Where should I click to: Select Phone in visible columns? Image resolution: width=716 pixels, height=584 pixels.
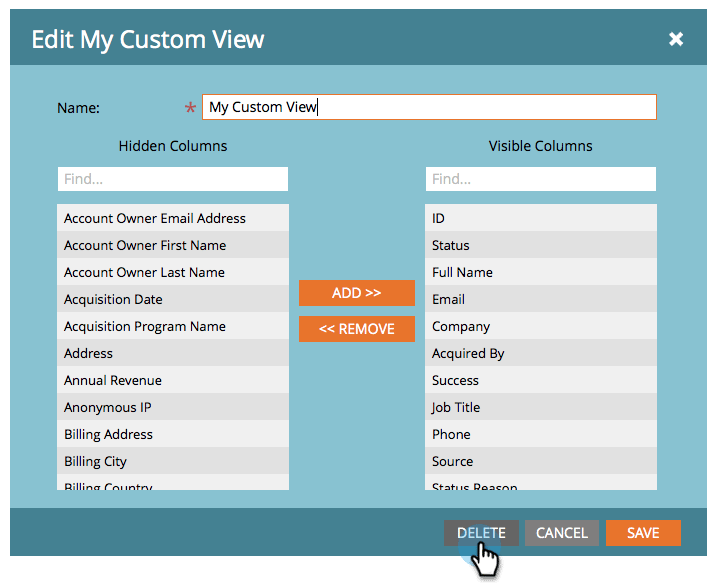click(x=541, y=433)
